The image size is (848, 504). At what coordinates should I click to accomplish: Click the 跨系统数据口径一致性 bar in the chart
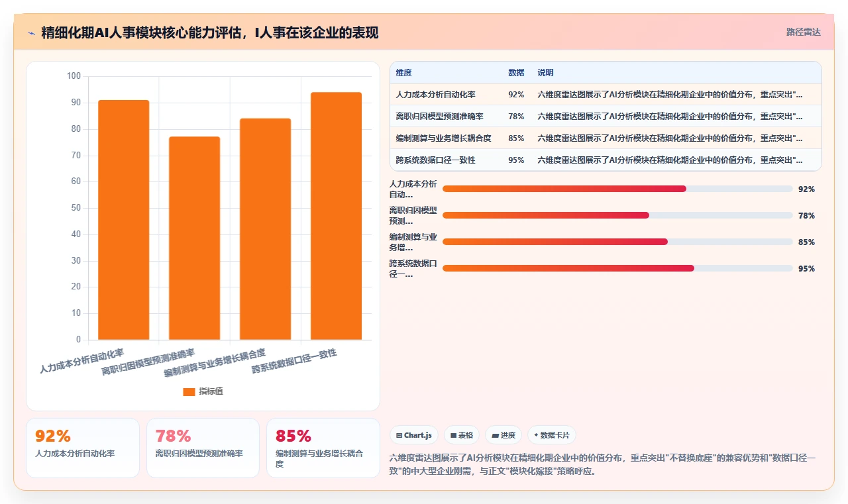pos(336,216)
